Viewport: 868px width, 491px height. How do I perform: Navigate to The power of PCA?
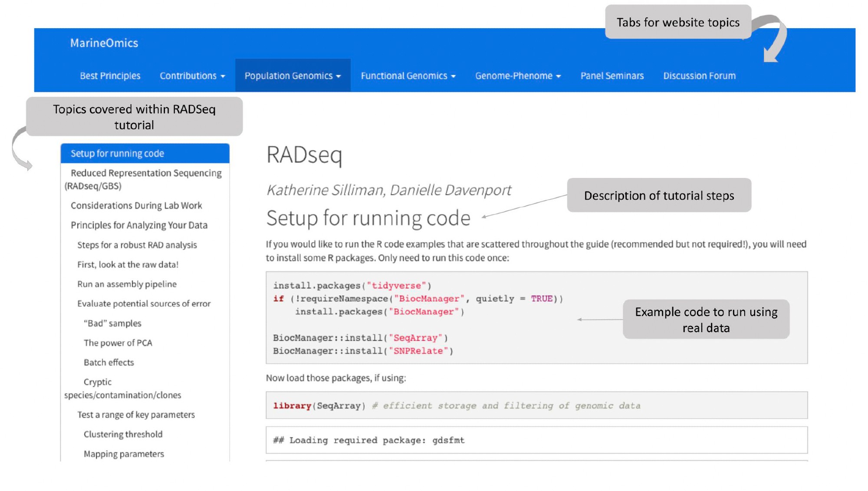coord(118,343)
